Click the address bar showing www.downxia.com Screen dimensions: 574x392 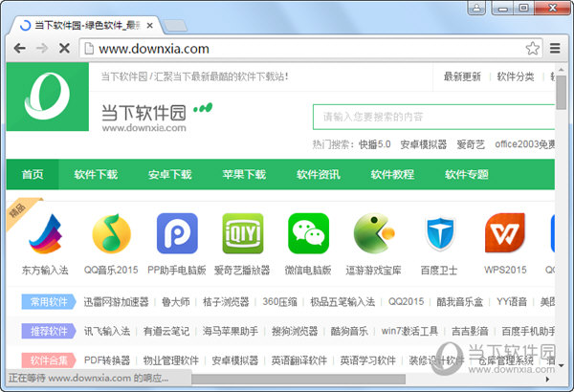point(287,48)
